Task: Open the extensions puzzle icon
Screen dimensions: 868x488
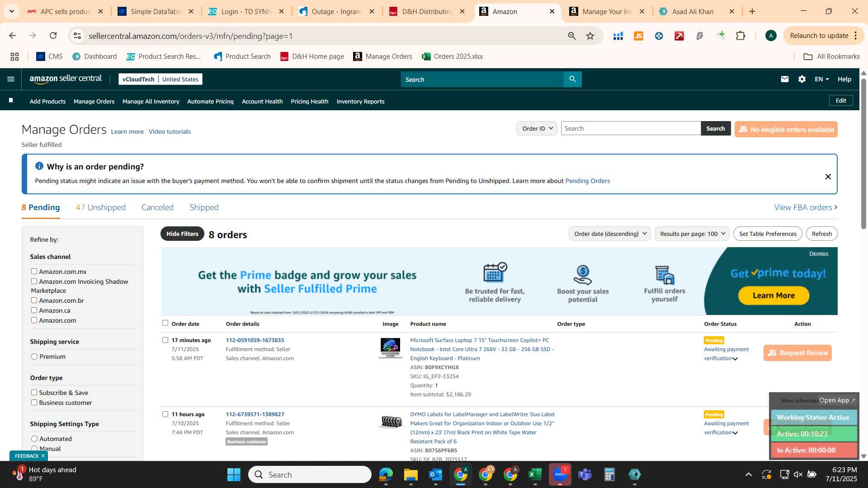Action: 741,36
